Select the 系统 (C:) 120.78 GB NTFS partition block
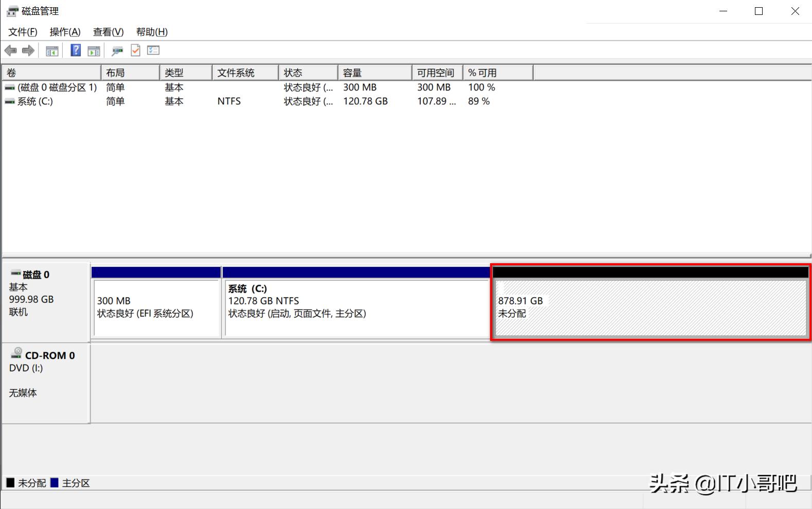The width and height of the screenshot is (812, 509). coord(356,302)
